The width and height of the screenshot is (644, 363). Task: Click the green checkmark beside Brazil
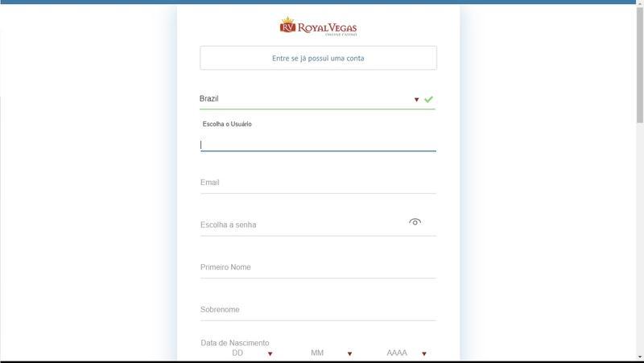[428, 99]
